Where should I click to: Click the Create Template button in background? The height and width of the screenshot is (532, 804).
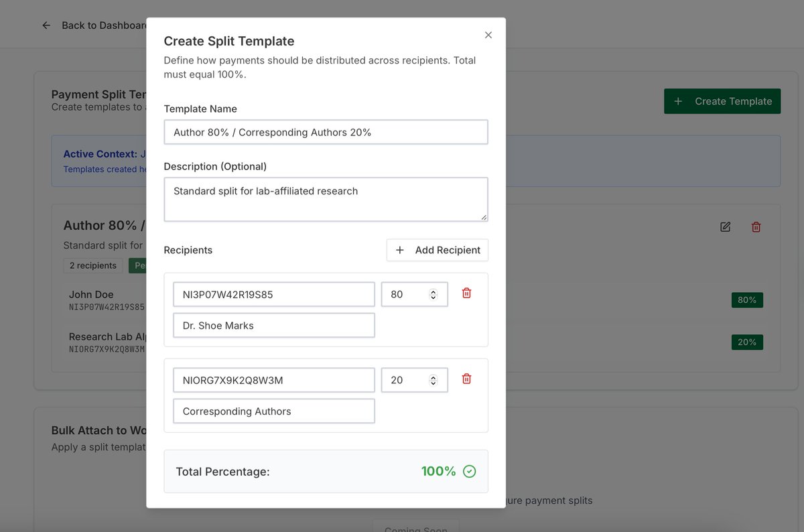[722, 101]
